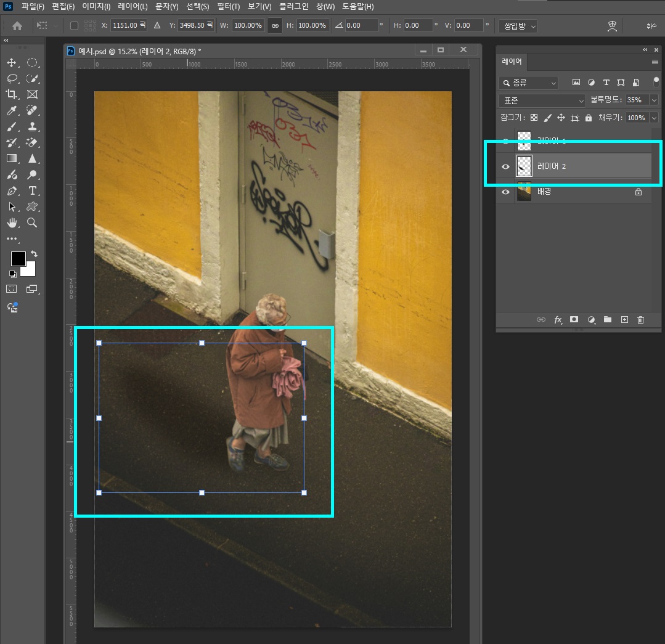Image resolution: width=665 pixels, height=644 pixels.
Task: Select the History Brush tool
Action: [12, 142]
